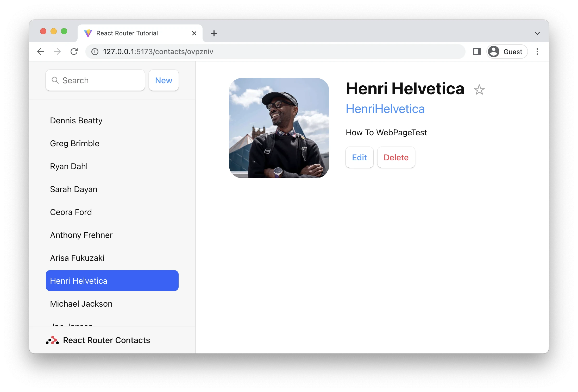Toggle the favorite star icon for Henri Helvetica
This screenshot has width=578, height=392.
coord(480,89)
